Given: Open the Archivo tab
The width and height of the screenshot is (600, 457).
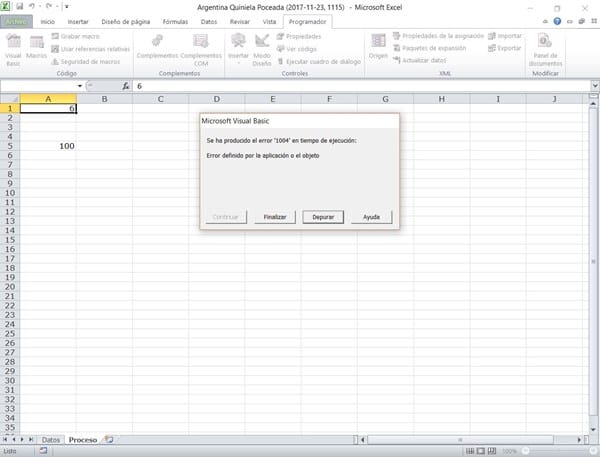Looking at the screenshot, I should pyautogui.click(x=16, y=22).
